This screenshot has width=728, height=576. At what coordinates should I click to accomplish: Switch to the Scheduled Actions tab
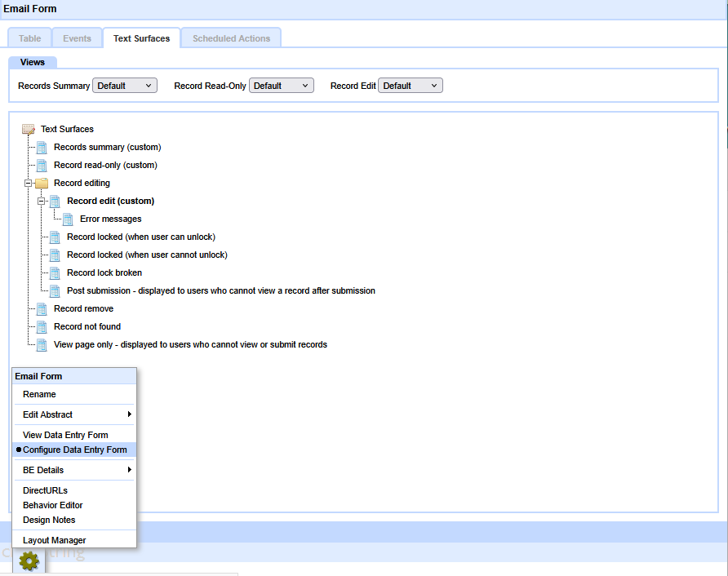point(232,38)
